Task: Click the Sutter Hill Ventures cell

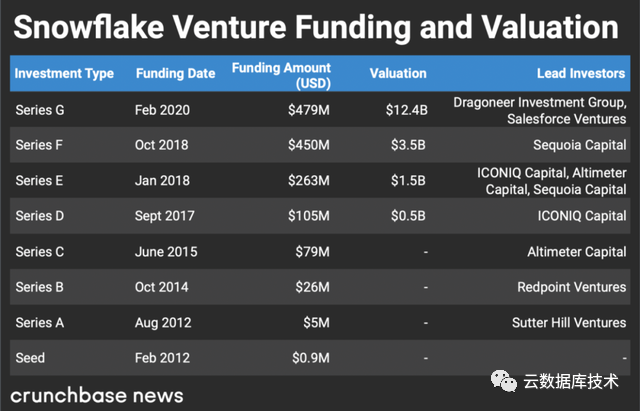Action: point(570,323)
